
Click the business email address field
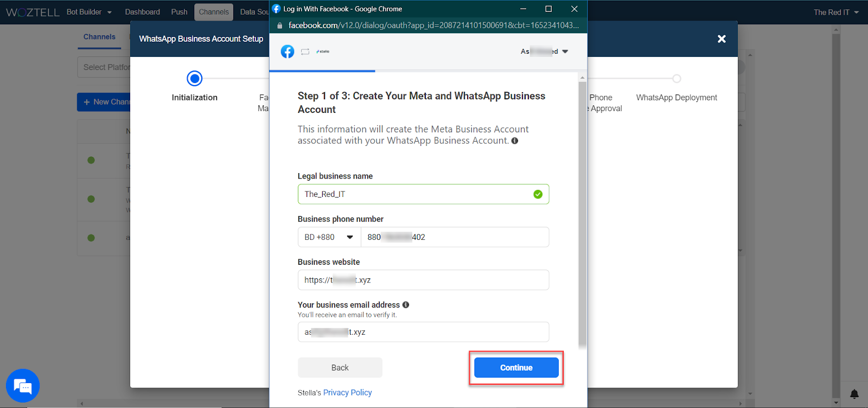tap(423, 332)
